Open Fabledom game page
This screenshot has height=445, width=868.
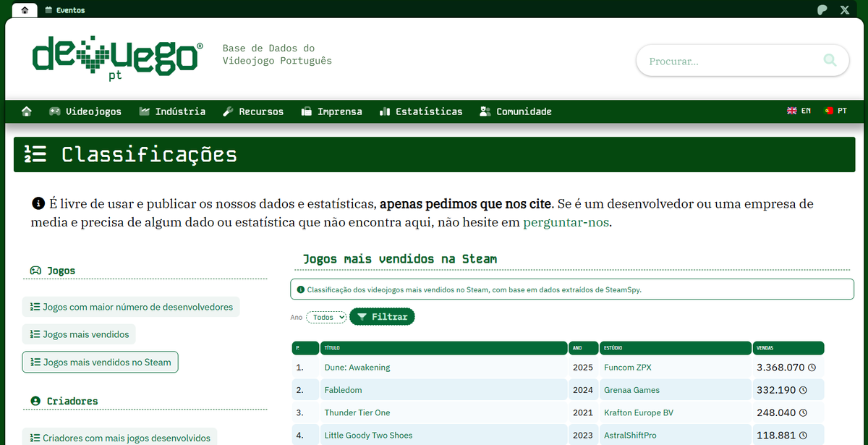343,390
